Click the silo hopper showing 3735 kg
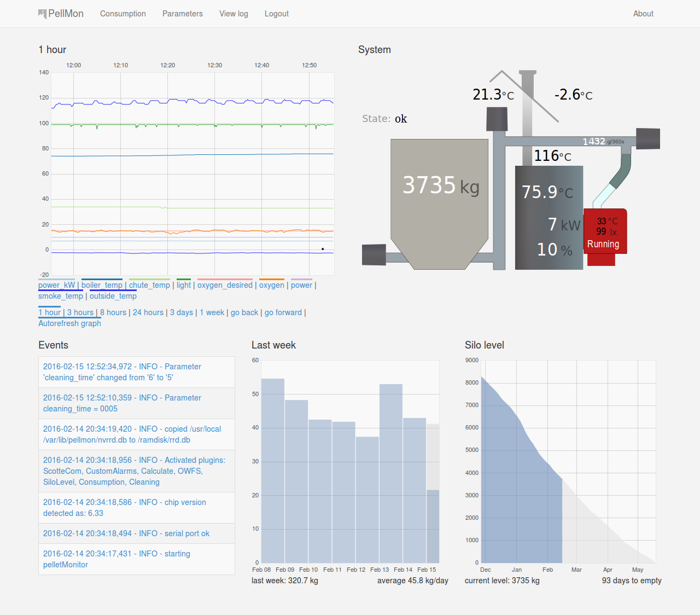Image resolution: width=700 pixels, height=615 pixels. coord(439,204)
